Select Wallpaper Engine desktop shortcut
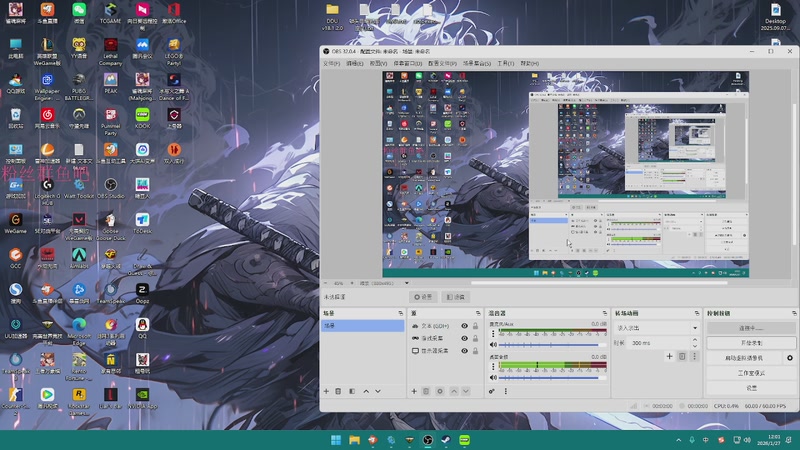 (x=47, y=86)
